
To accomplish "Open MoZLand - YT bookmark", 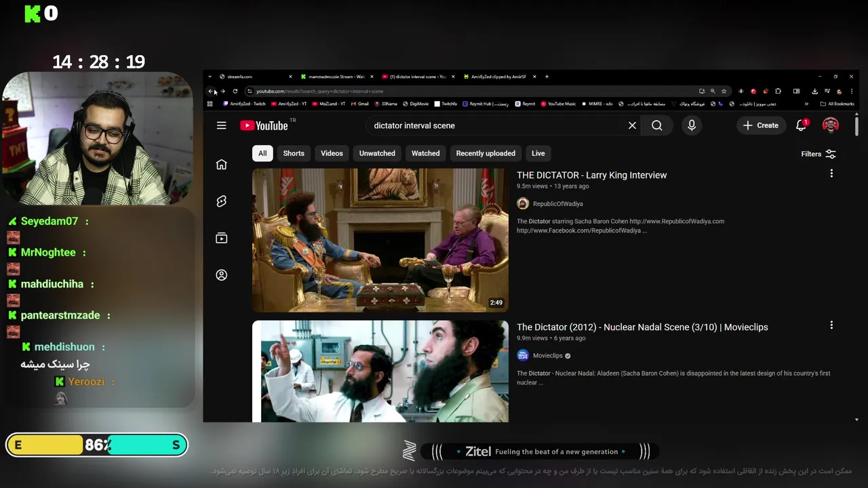I will coord(328,104).
